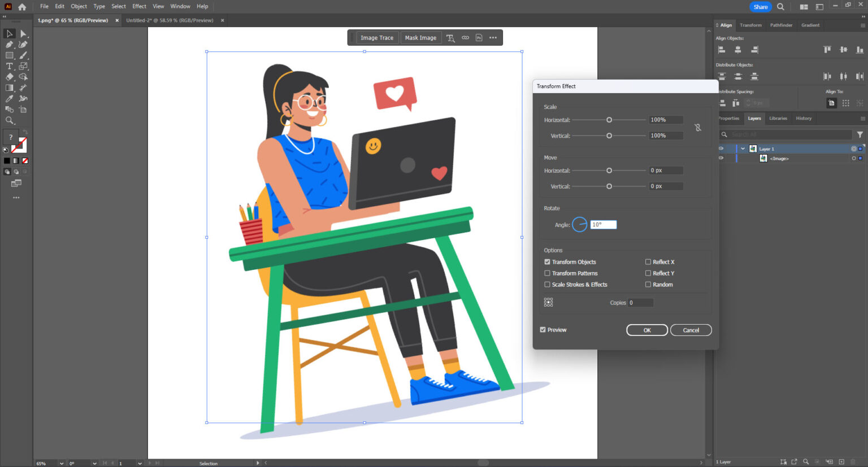
Task: Click the Angle input showing 10 degrees
Action: (603, 224)
